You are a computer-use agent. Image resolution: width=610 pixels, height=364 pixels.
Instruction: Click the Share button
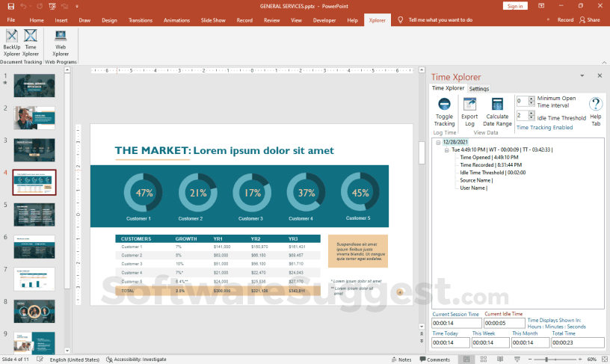(x=590, y=20)
